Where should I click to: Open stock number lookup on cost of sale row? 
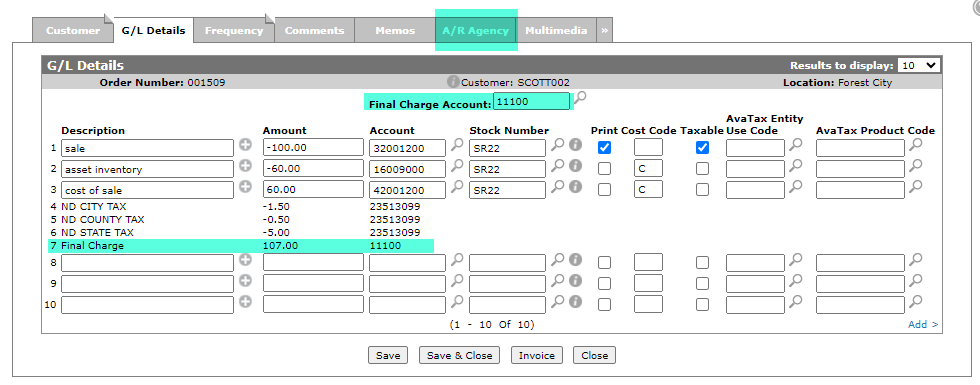pyautogui.click(x=557, y=186)
